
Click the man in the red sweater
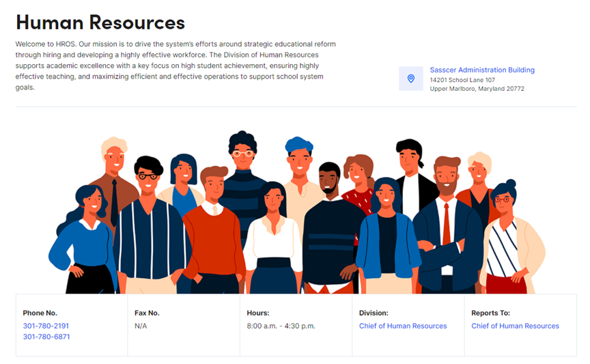213,225
